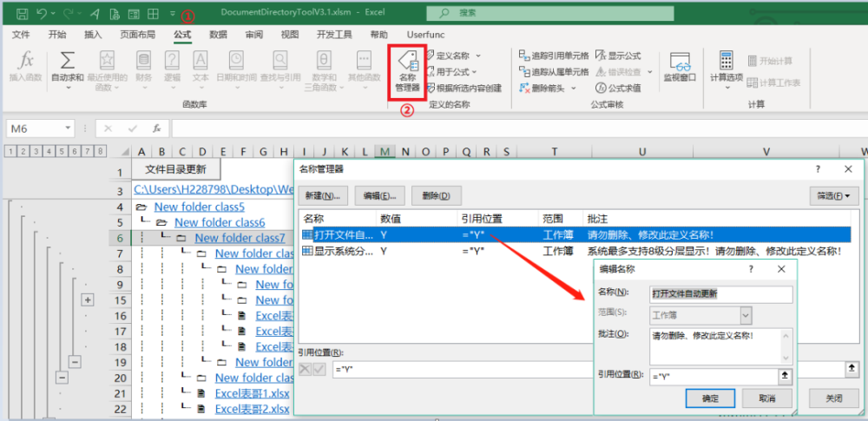The height and width of the screenshot is (421, 868).
Task: Open the Watch Window (监视窗口) icon
Action: pos(680,68)
